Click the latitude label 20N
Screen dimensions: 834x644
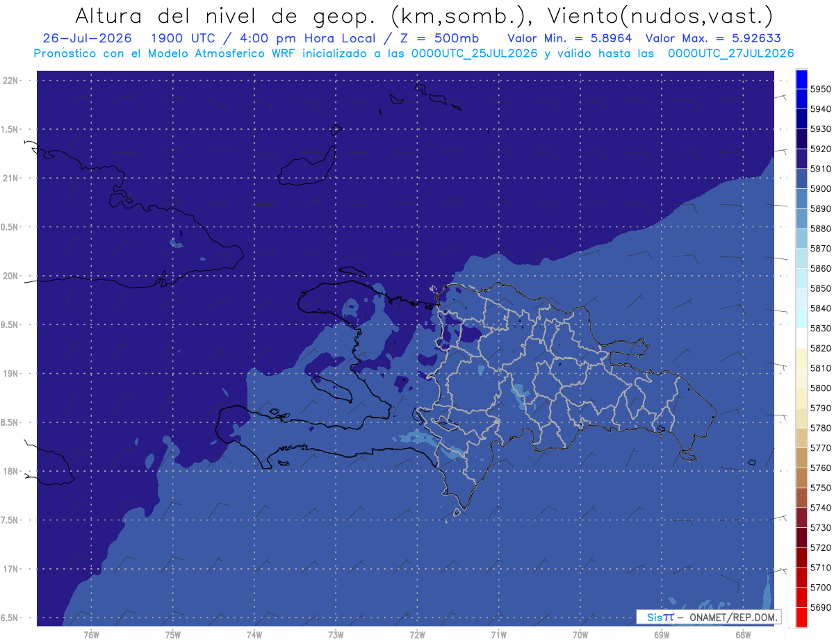pos(12,276)
